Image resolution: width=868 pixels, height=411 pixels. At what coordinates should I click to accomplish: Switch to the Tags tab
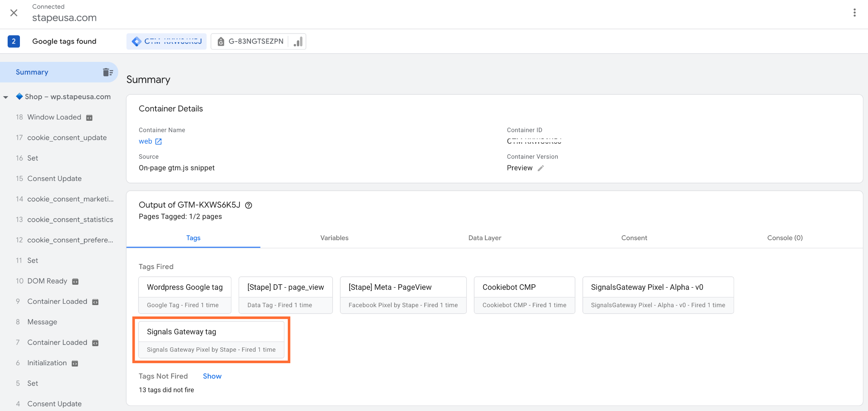pos(193,238)
